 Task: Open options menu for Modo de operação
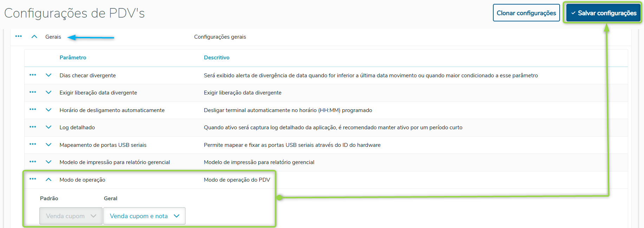click(x=33, y=179)
